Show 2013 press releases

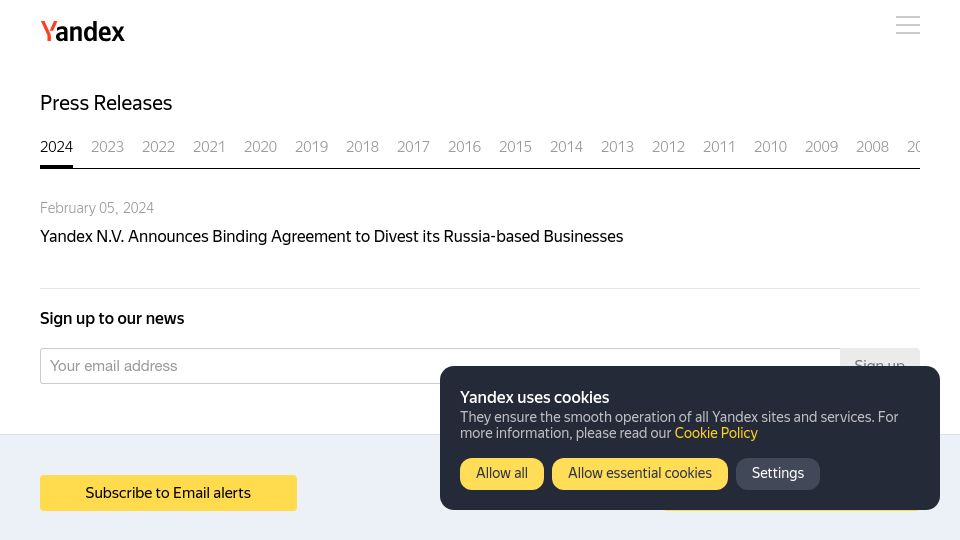[x=617, y=147]
